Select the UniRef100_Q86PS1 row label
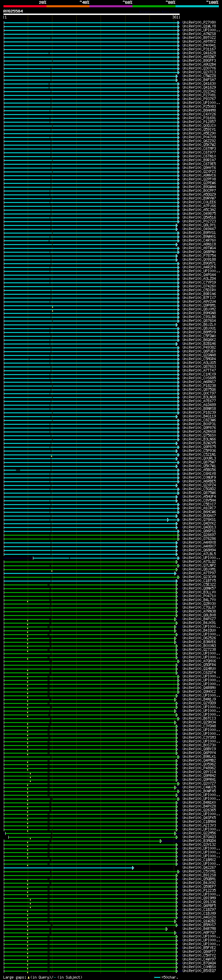The height and width of the screenshot is (980, 222). pyautogui.click(x=199, y=531)
